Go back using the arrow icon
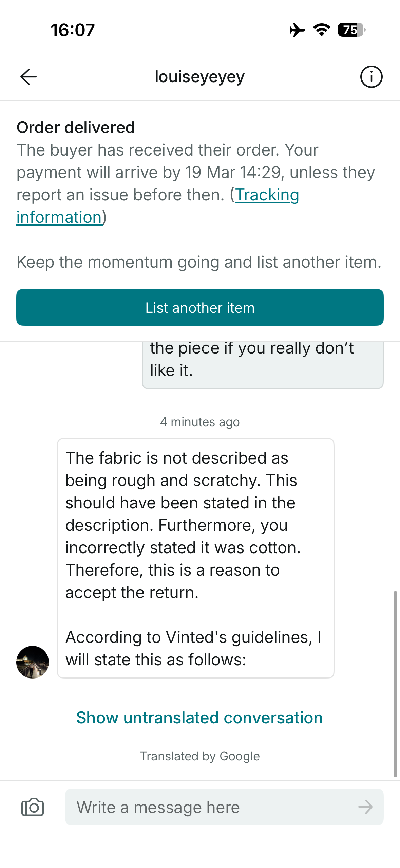The image size is (400, 868). (28, 77)
